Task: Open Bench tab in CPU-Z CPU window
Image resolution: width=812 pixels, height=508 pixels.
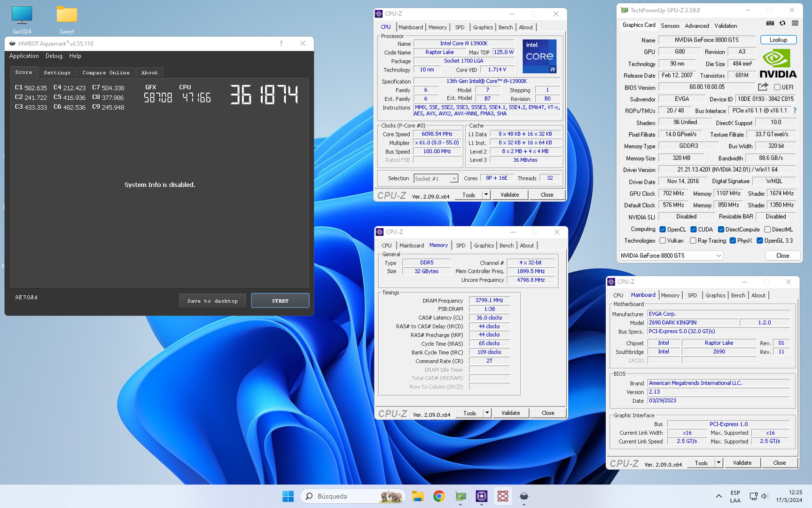Action: [x=506, y=27]
